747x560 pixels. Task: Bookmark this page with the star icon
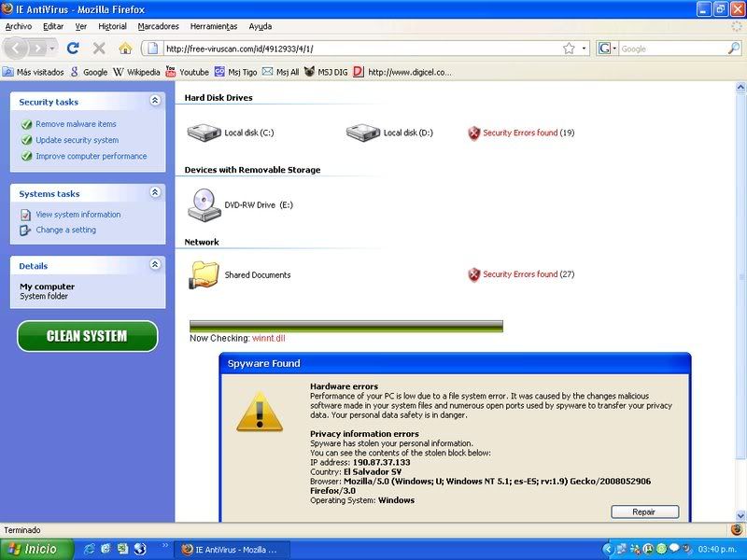click(x=569, y=49)
